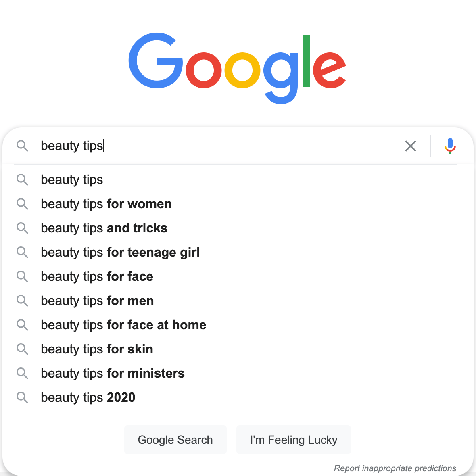
Task: Click the I'm Feeling Lucky button
Action: pyautogui.click(x=294, y=440)
